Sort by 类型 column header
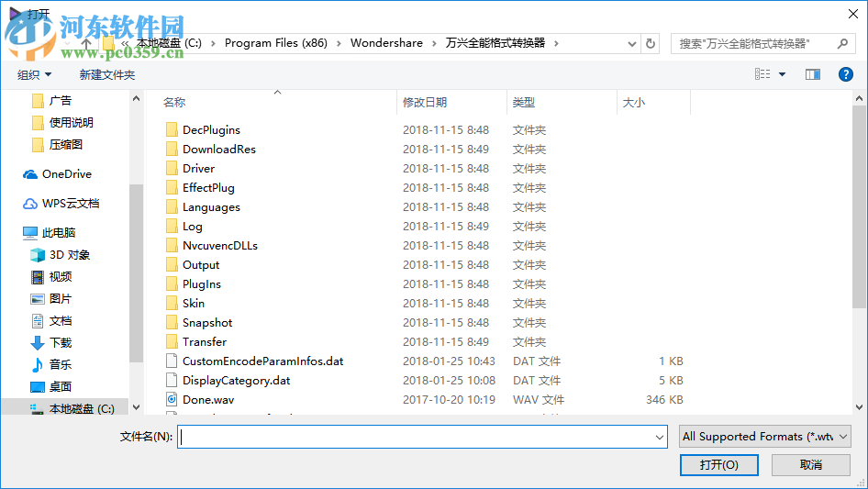868x489 pixels. 524,103
